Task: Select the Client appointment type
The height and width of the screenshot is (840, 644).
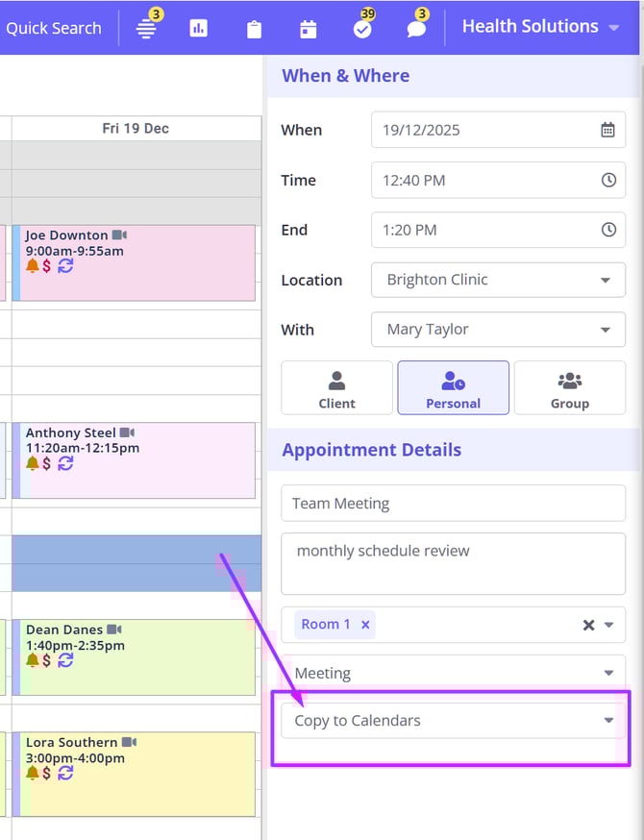Action: pos(336,388)
